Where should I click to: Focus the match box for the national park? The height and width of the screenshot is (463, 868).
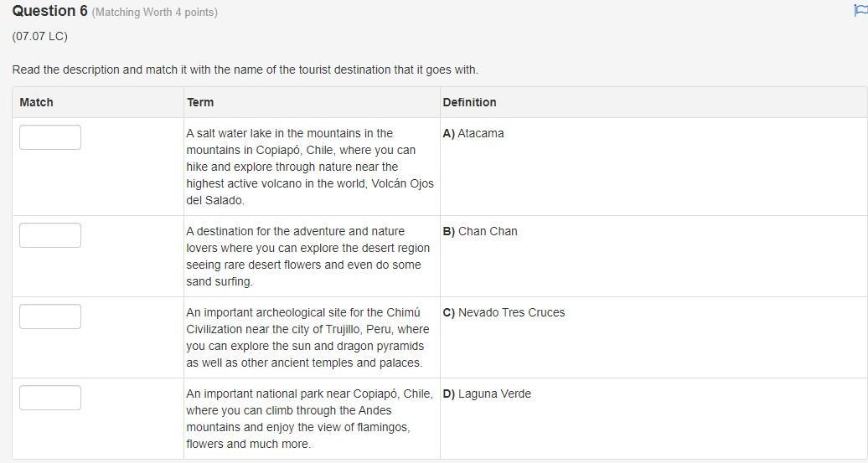coord(50,398)
